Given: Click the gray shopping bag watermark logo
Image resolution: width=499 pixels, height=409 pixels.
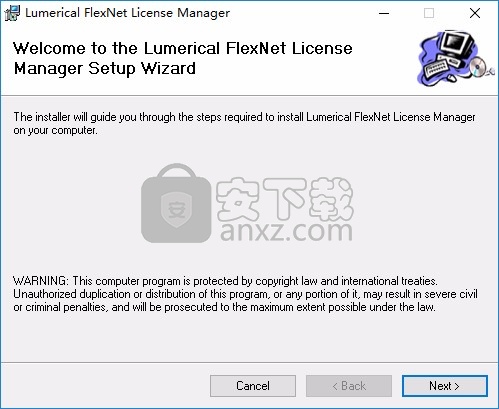Looking at the screenshot, I should (x=176, y=203).
